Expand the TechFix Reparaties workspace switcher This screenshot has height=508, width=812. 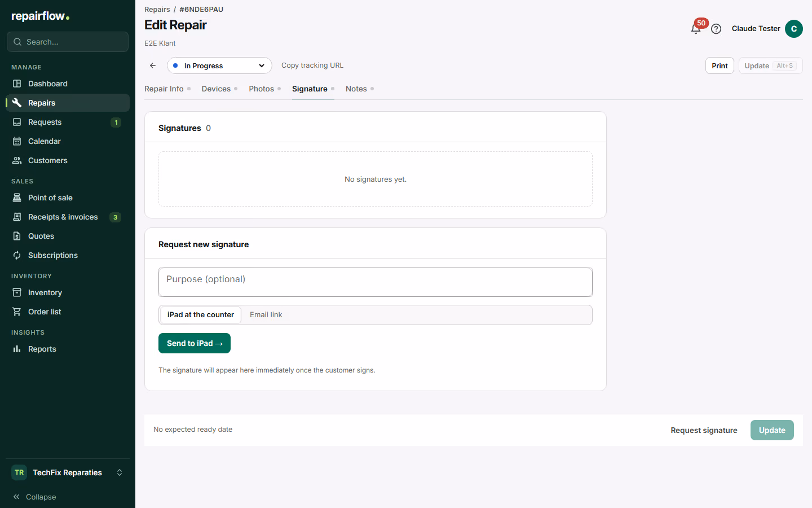[x=68, y=472]
